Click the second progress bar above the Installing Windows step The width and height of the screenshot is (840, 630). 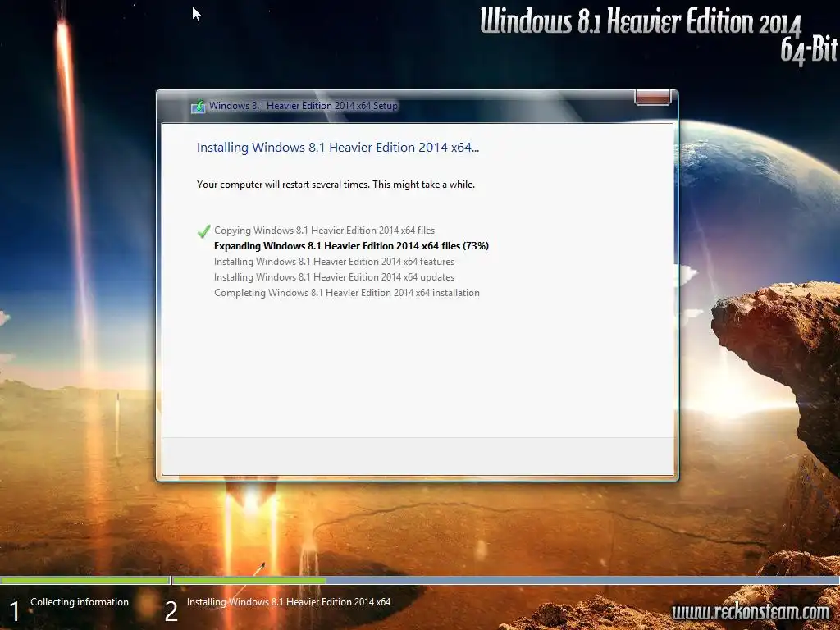point(506,580)
